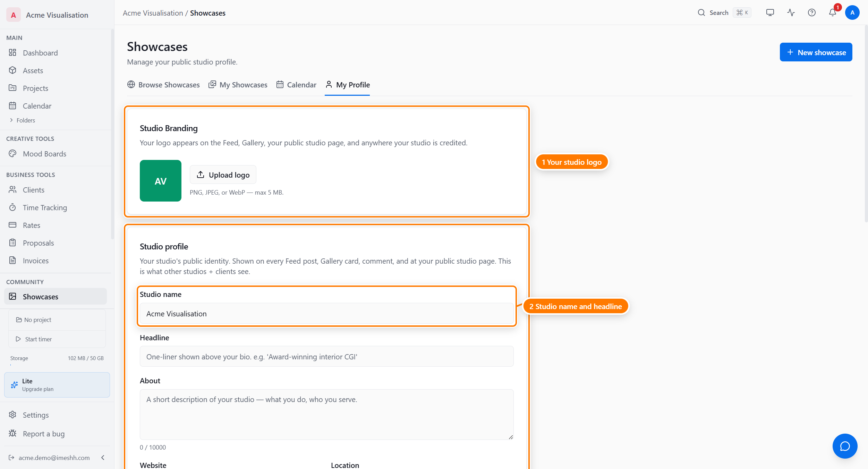Switch to Browse Showcases tab
Image resolution: width=868 pixels, height=469 pixels.
coord(163,85)
